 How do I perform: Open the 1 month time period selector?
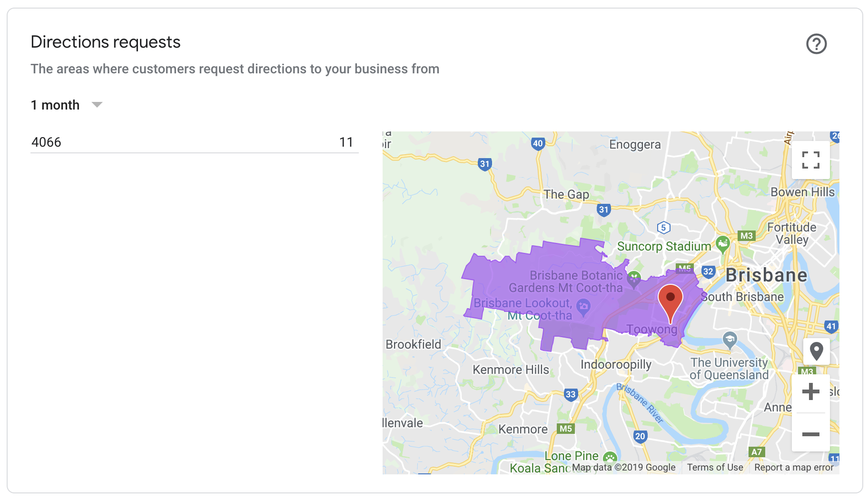click(x=67, y=105)
